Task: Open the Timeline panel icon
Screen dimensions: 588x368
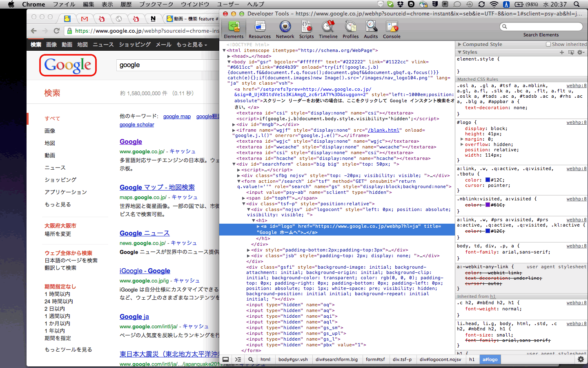Action: [x=328, y=30]
